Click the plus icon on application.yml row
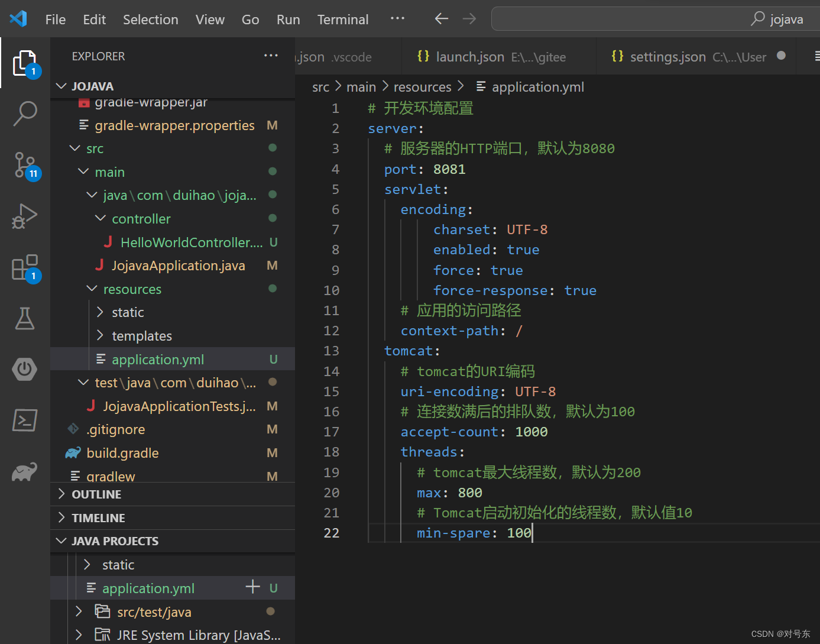This screenshot has width=820, height=644. coord(252,587)
